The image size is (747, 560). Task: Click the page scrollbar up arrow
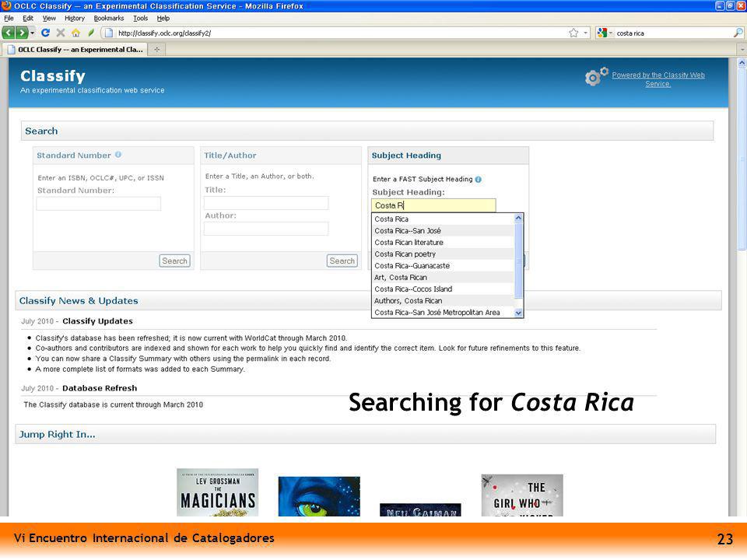coord(742,62)
